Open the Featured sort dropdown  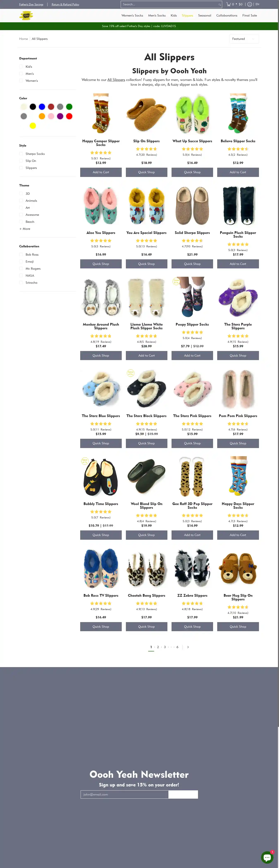pyautogui.click(x=244, y=39)
